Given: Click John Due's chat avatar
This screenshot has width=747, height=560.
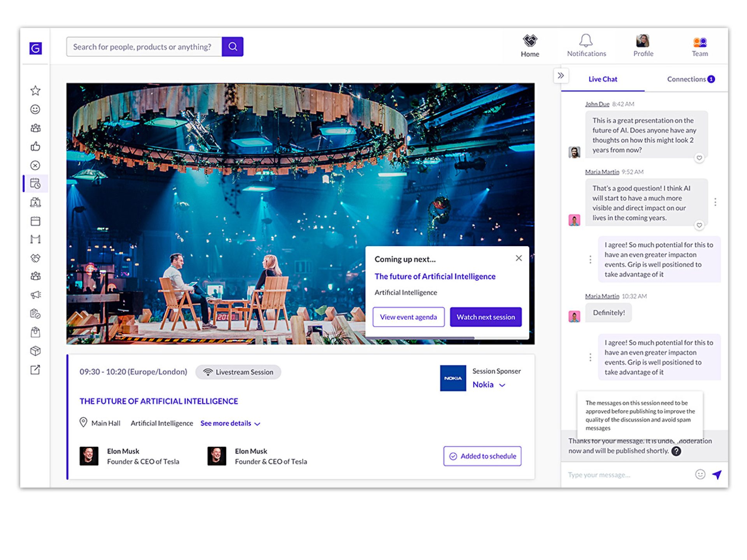Looking at the screenshot, I should coord(574,152).
